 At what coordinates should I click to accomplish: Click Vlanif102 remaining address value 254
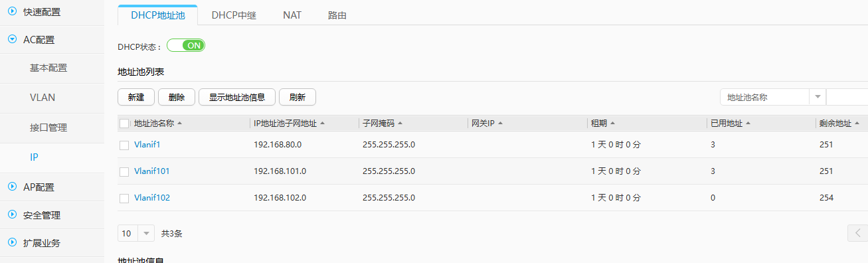tap(826, 197)
